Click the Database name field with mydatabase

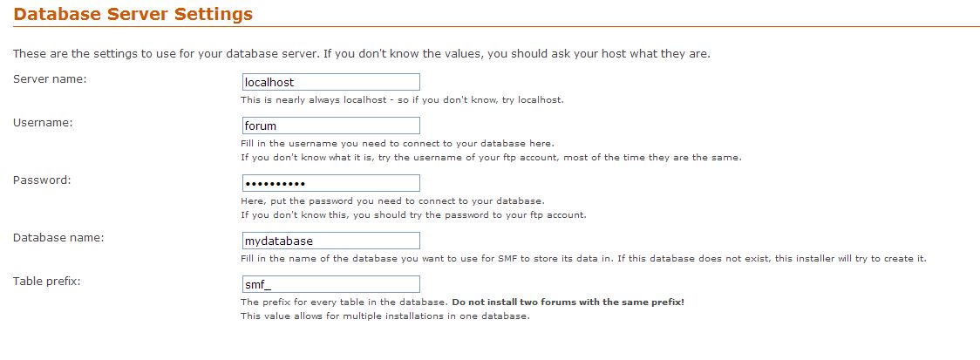[x=330, y=241]
